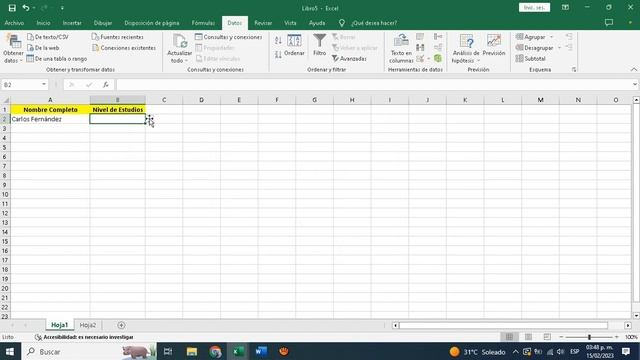
Task: Expand the Name Box dropdown
Action: 44,84
